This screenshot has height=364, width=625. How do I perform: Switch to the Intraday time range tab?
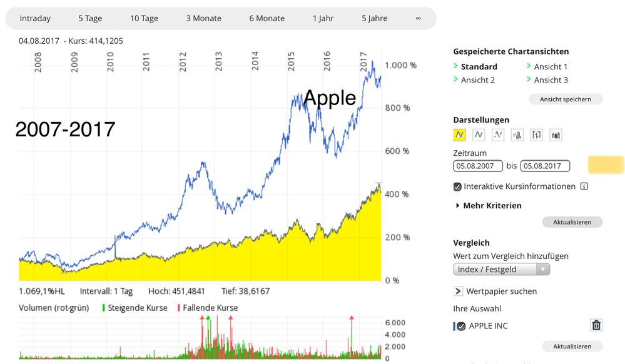pyautogui.click(x=35, y=18)
